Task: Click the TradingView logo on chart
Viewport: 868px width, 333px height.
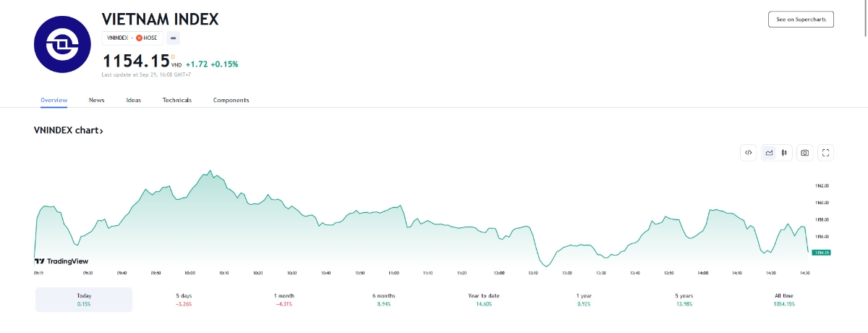Action: click(61, 261)
